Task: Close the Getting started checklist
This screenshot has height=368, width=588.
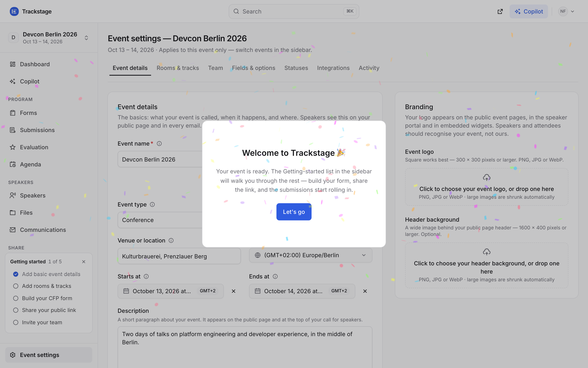Action: [84, 262]
